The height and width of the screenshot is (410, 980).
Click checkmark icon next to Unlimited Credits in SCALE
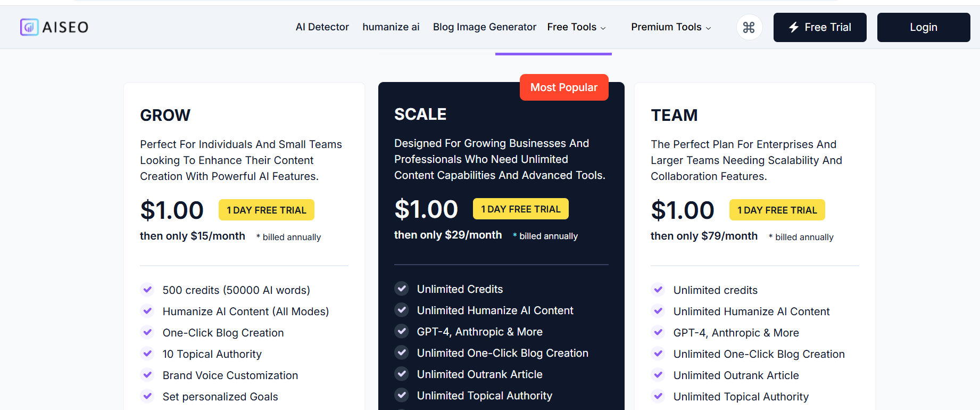click(x=402, y=289)
